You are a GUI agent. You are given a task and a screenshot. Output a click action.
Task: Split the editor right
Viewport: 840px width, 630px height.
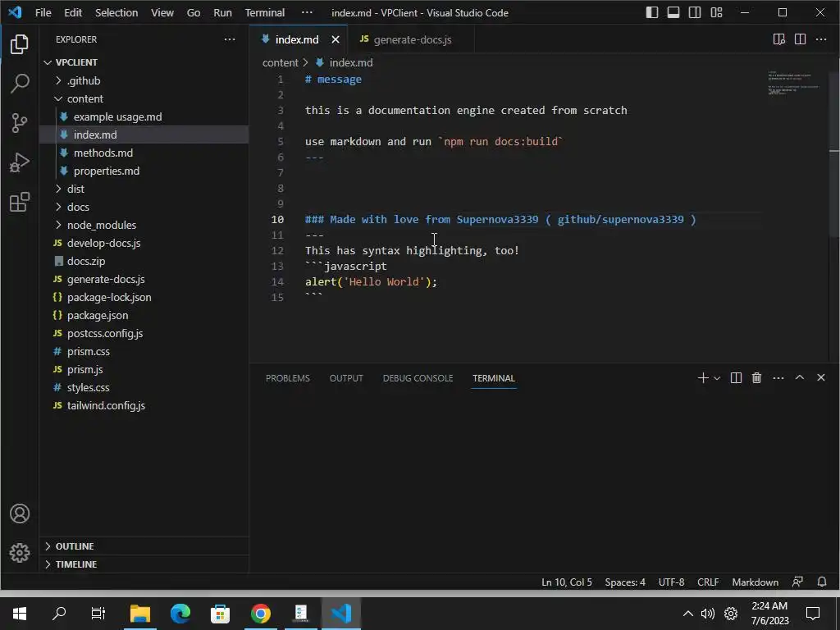(800, 39)
